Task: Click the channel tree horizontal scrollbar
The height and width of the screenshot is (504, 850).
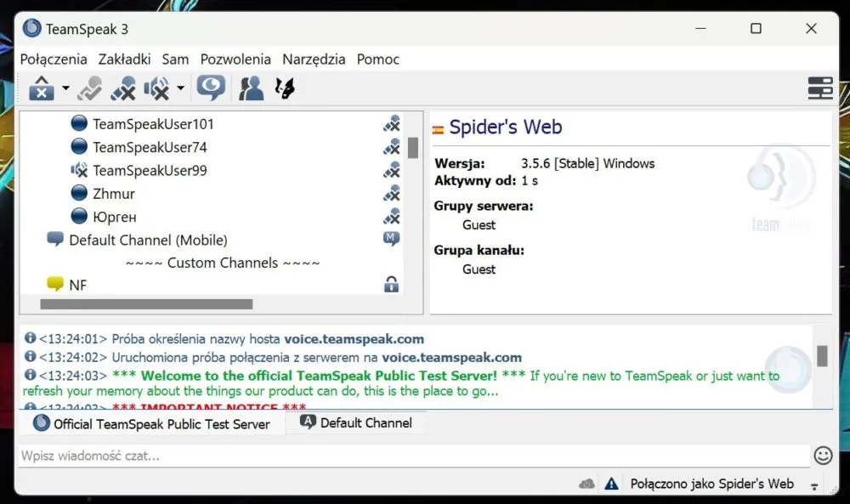Action: pyautogui.click(x=221, y=304)
